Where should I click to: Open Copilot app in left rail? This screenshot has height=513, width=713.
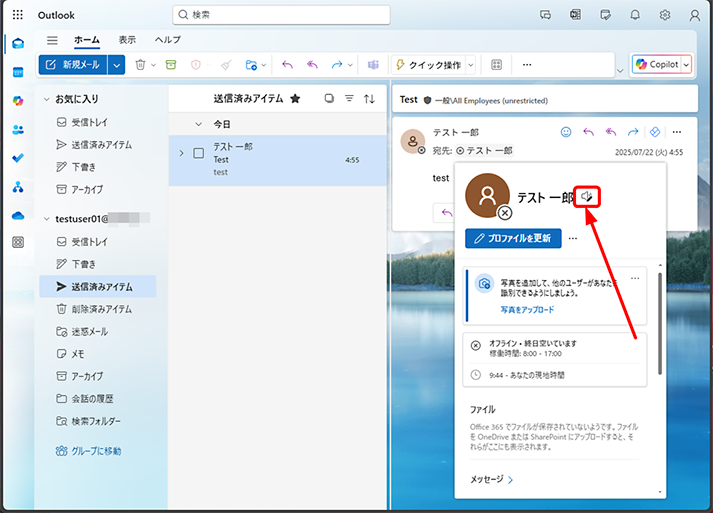[18, 101]
